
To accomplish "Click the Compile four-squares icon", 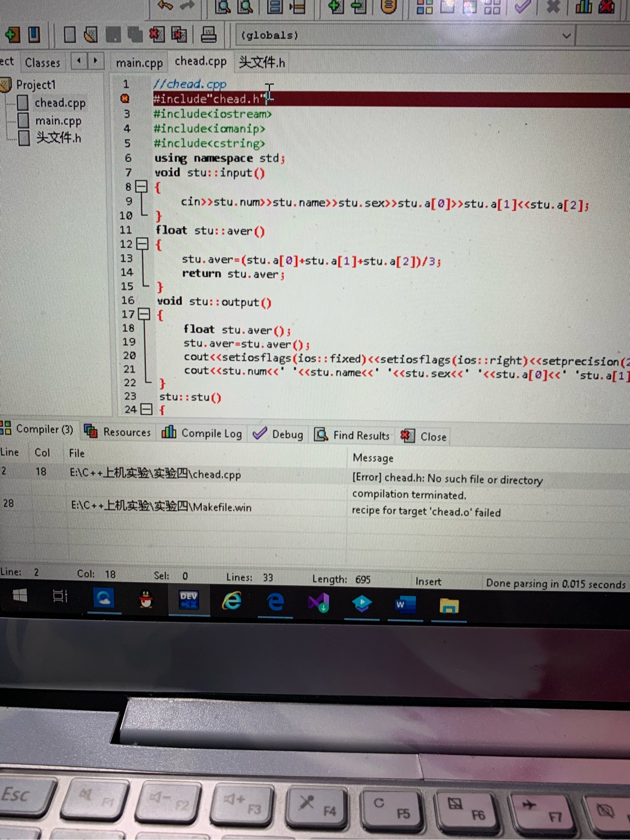I will click(x=425, y=7).
